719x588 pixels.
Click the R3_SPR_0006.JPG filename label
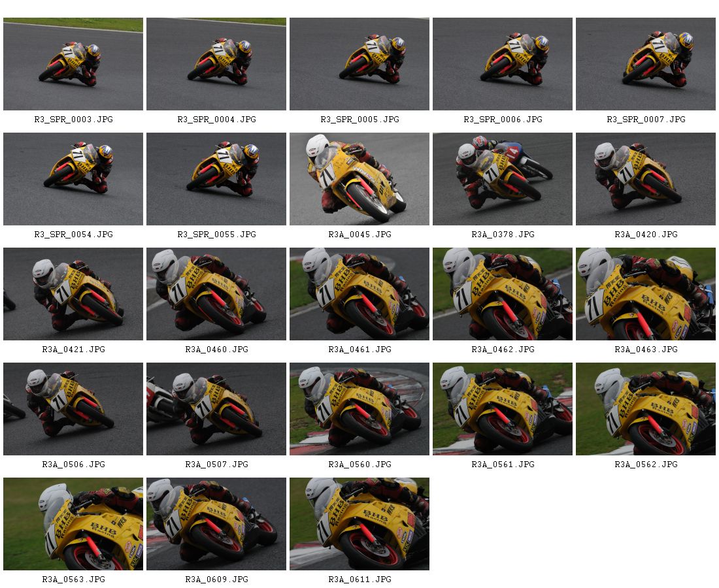coord(503,119)
